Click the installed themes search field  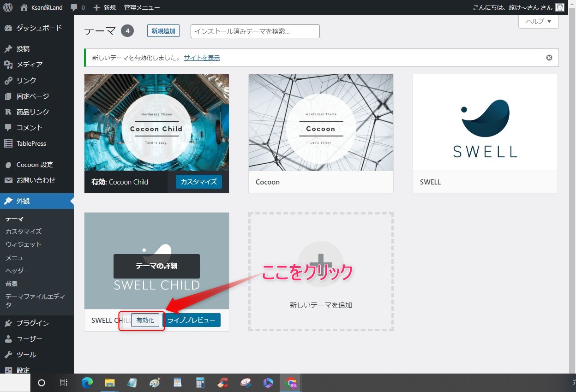coord(255,31)
